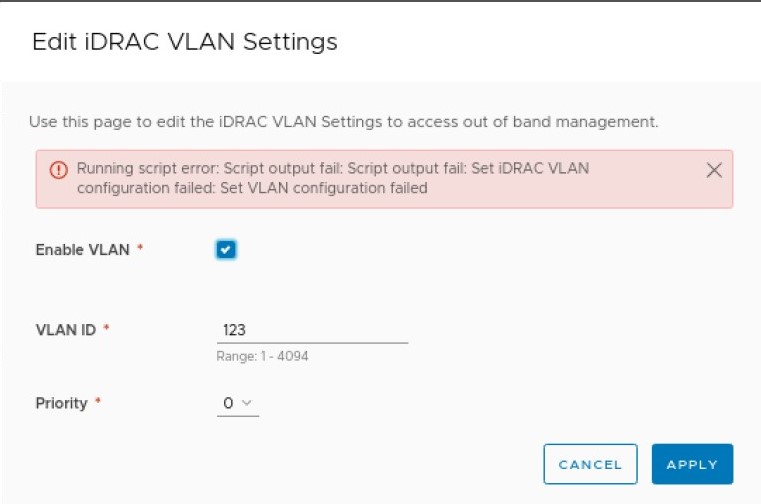
Task: Click the script error message text
Action: coord(332,178)
